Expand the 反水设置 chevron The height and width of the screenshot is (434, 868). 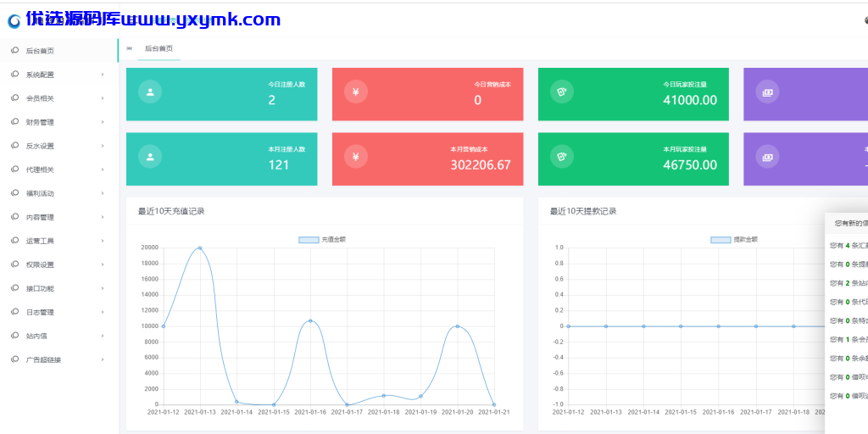103,146
